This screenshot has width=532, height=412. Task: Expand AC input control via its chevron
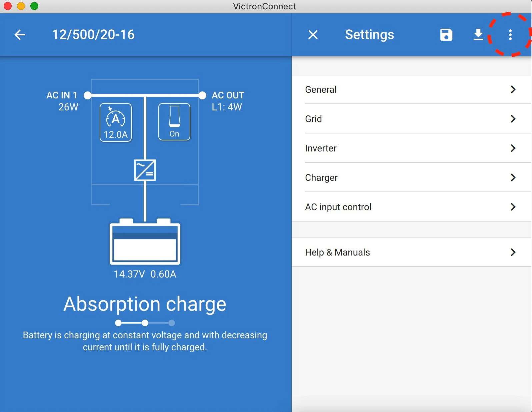pos(513,207)
